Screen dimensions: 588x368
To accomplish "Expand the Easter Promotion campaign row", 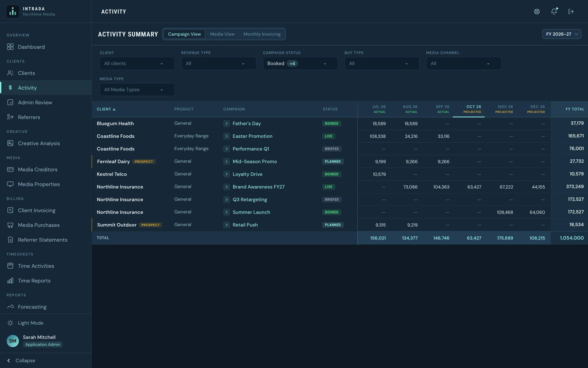I will [226, 136].
